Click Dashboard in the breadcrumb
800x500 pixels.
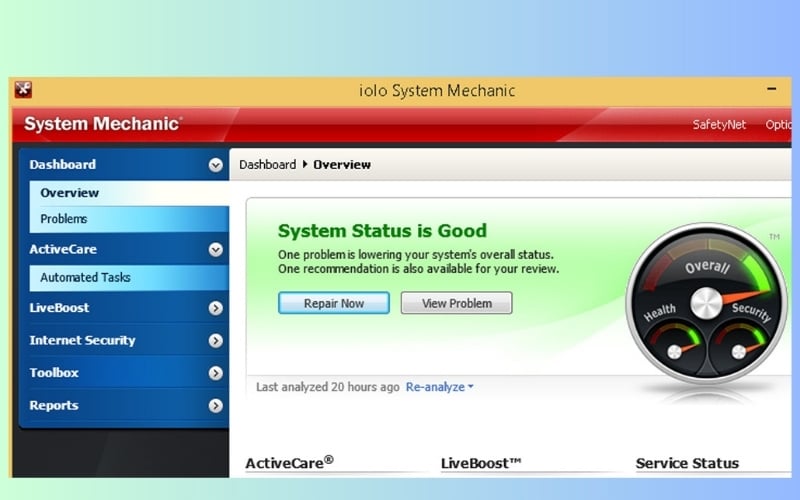coord(267,164)
